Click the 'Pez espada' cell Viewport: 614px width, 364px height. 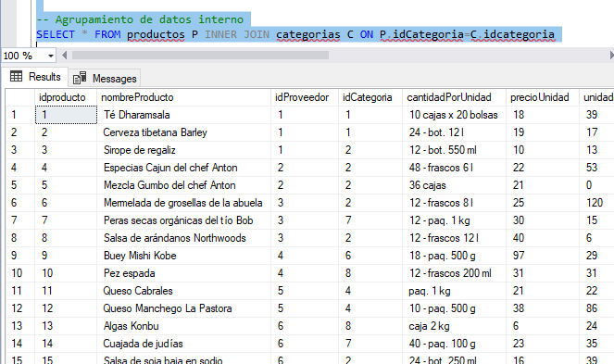pyautogui.click(x=183, y=273)
